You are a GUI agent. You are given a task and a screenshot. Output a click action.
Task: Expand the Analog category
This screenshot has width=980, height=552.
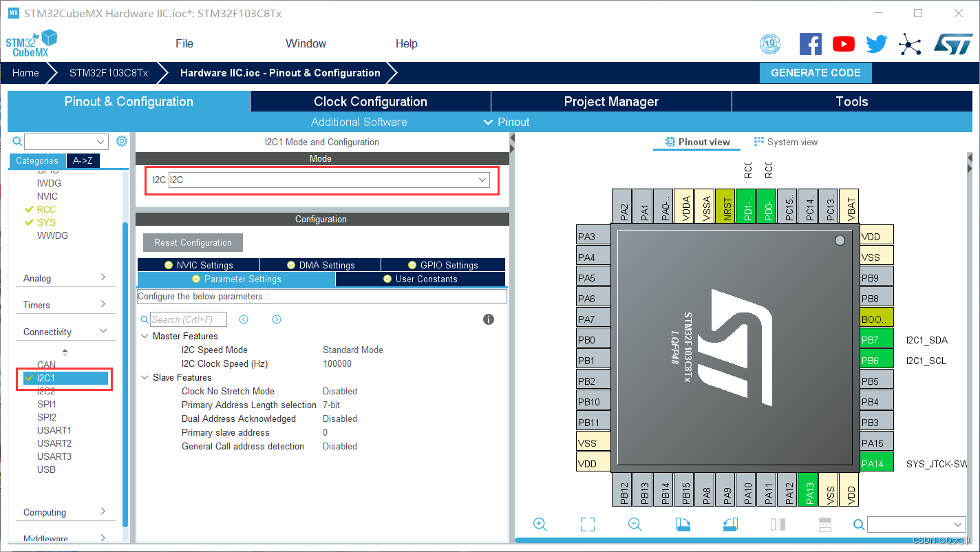[x=65, y=278]
